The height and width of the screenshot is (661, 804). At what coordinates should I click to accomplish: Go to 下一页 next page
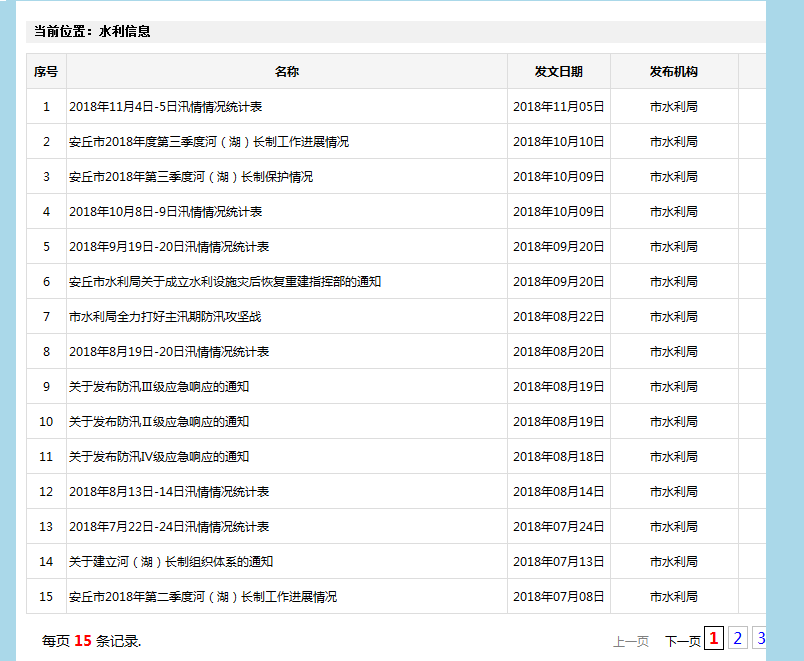click(x=682, y=641)
